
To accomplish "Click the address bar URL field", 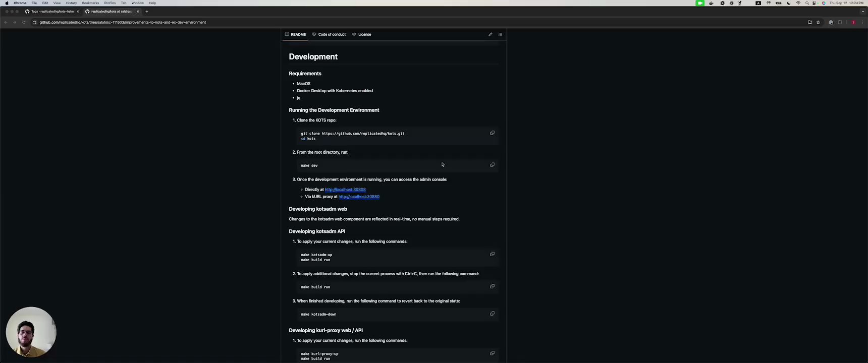I will coord(123,22).
